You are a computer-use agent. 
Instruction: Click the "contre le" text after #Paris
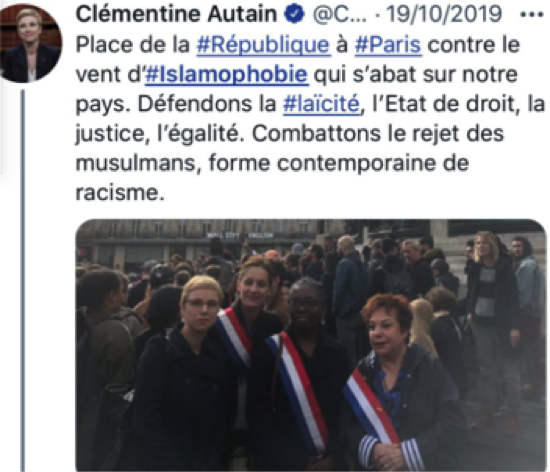point(474,45)
